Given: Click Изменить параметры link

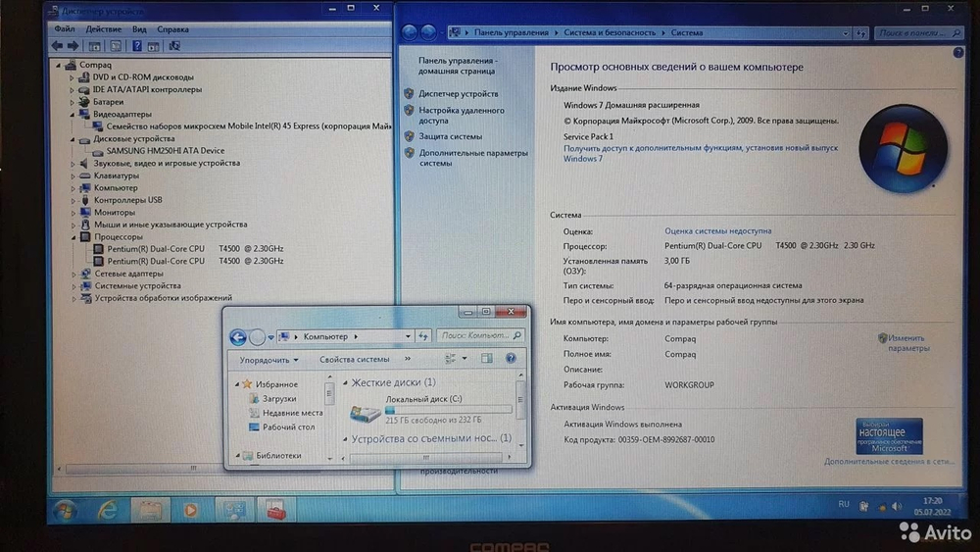Looking at the screenshot, I should (908, 342).
